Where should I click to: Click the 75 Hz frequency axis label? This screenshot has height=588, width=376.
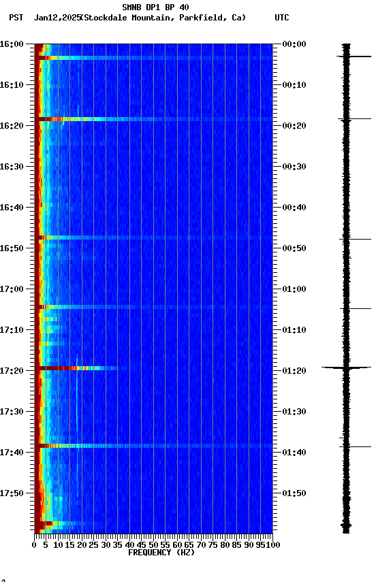213,545
